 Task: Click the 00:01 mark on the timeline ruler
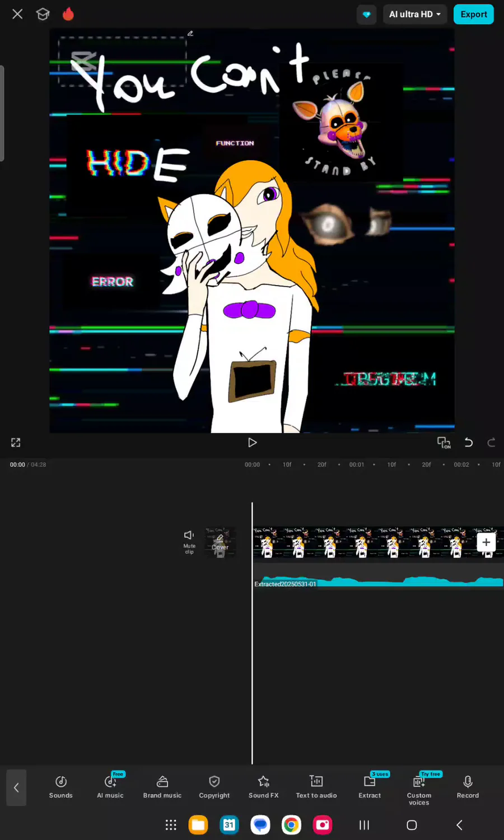click(x=357, y=465)
